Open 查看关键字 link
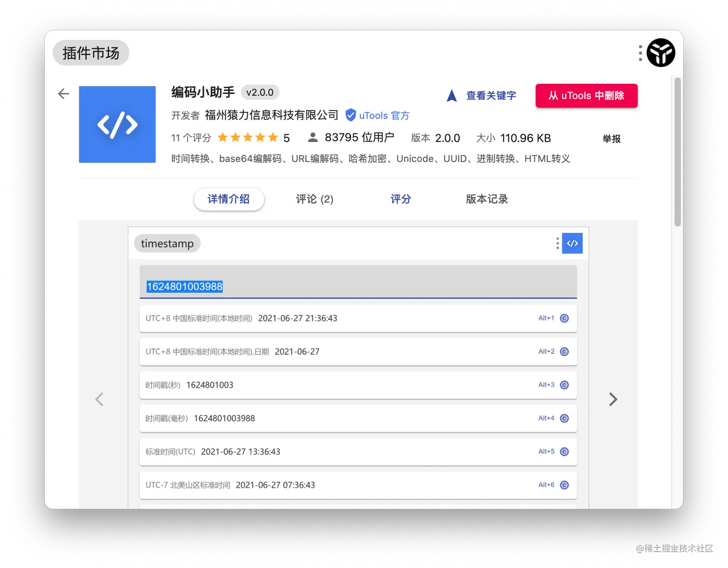 pyautogui.click(x=491, y=95)
